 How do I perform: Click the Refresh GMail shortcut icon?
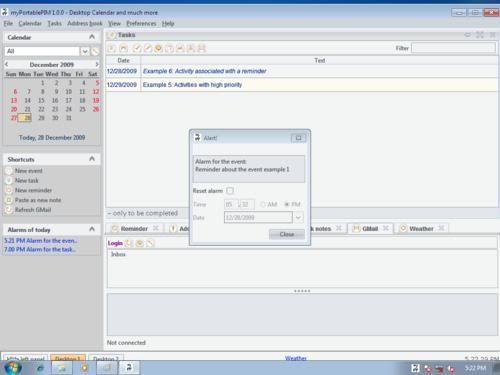pyautogui.click(x=9, y=210)
